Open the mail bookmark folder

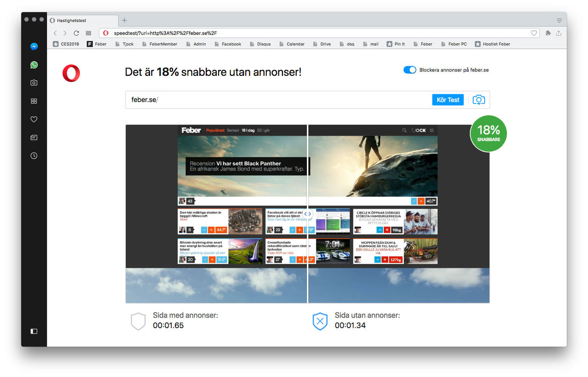(x=370, y=44)
